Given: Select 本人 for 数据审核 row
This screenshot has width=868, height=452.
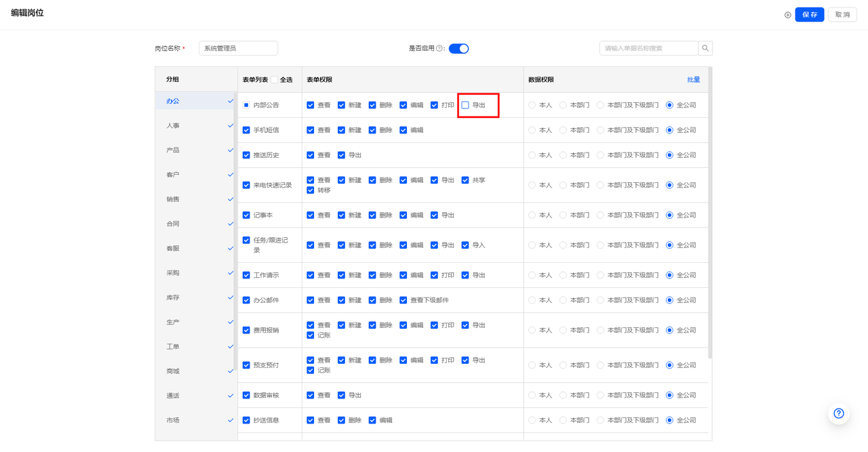Looking at the screenshot, I should 532,395.
